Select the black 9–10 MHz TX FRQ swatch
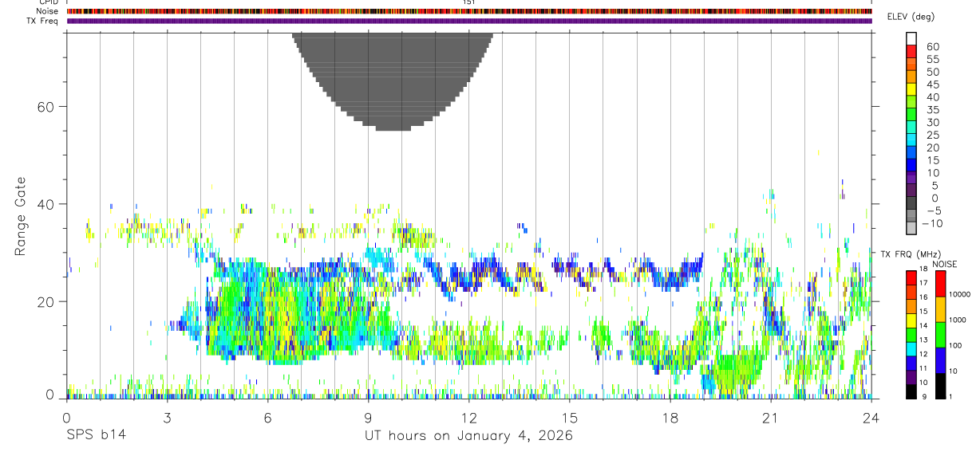This screenshot has width=980, height=452. tap(911, 391)
